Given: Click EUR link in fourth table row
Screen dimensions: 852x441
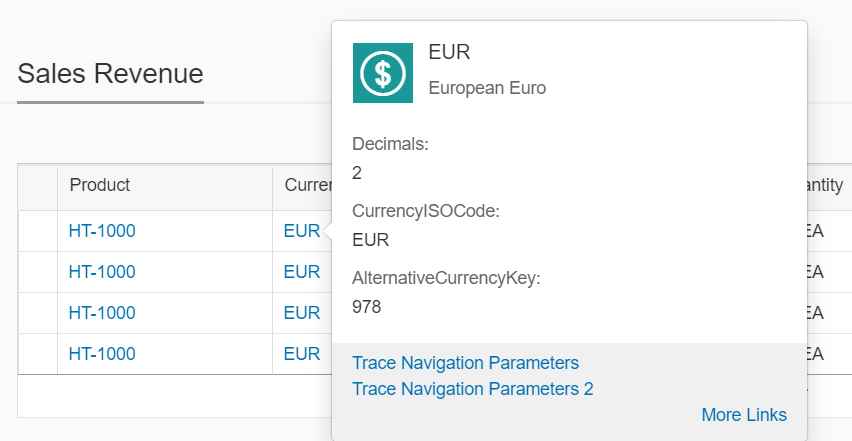Looking at the screenshot, I should coord(302,354).
